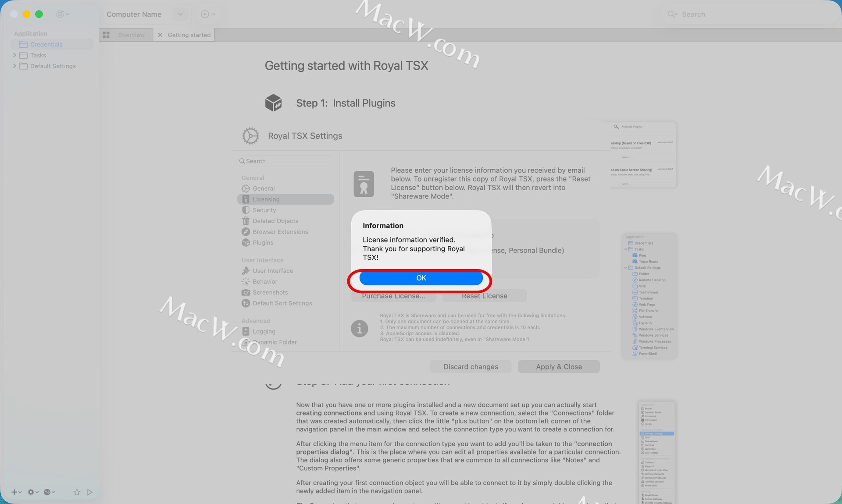The image size is (842, 504).
Task: Click OK in the Information dialog
Action: (x=421, y=278)
